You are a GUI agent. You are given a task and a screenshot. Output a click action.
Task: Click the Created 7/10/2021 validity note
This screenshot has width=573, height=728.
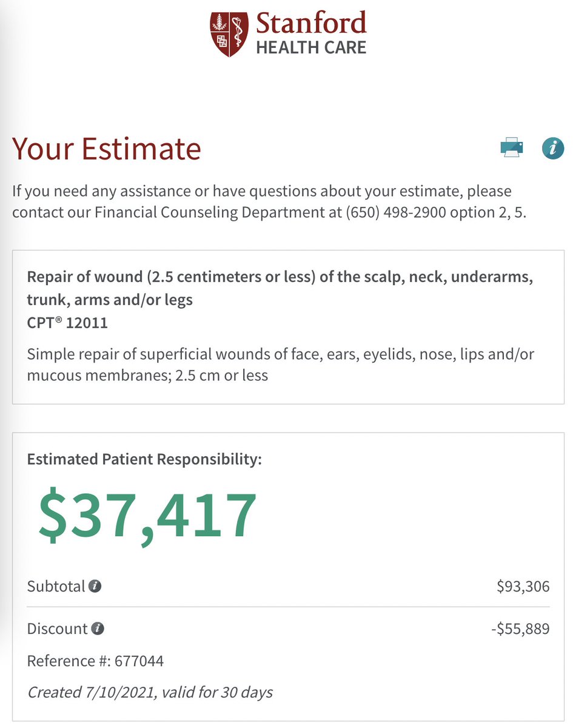(x=150, y=692)
